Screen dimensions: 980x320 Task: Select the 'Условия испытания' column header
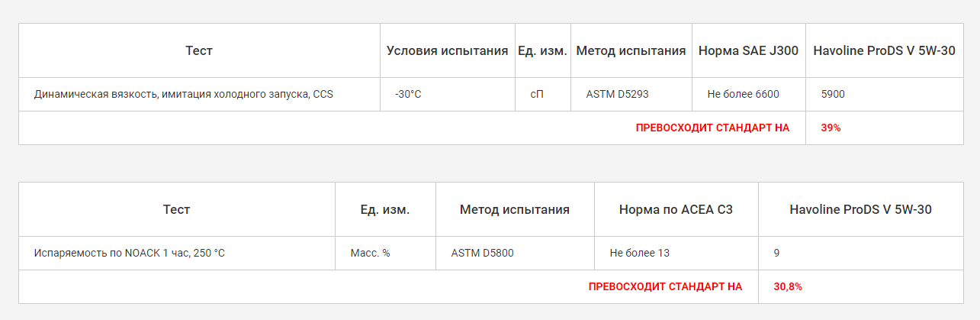pos(447,51)
